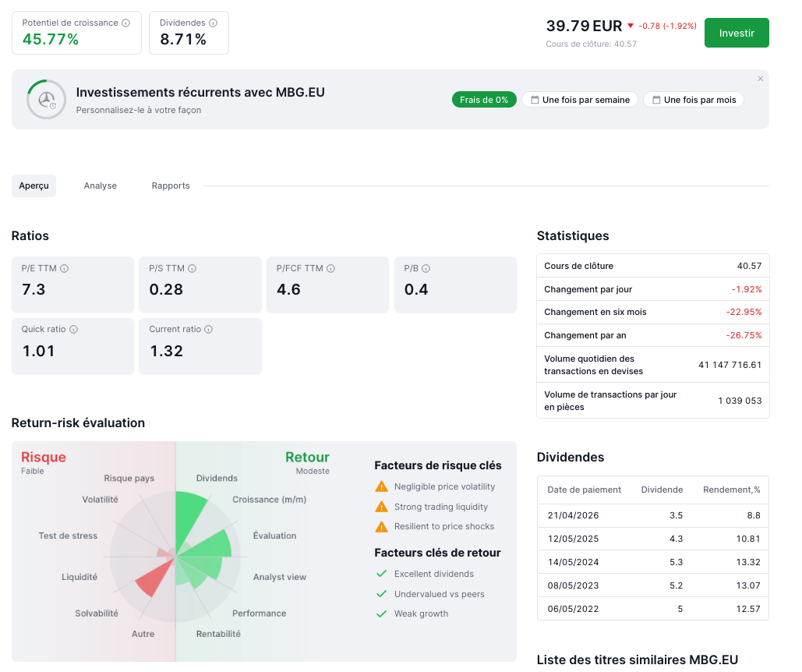
Task: Click the 06/05/2022 dividend row date
Action: pos(573,609)
